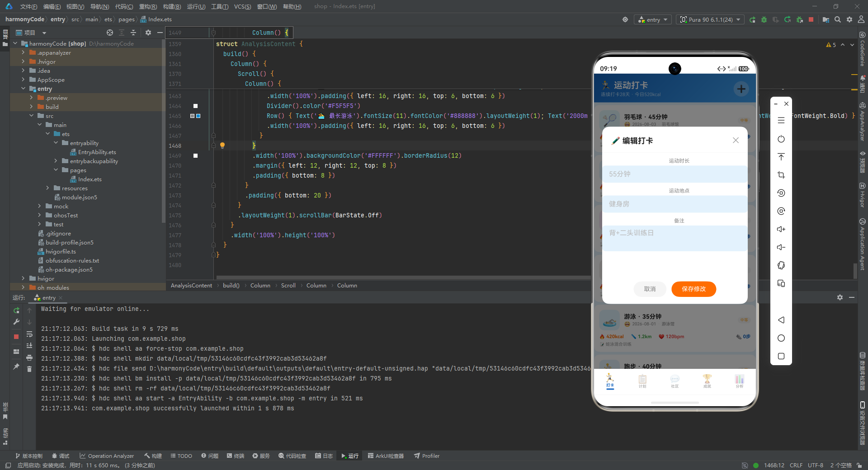Click the locate target icon before entry selector
This screenshot has height=470, width=868.
click(625, 19)
